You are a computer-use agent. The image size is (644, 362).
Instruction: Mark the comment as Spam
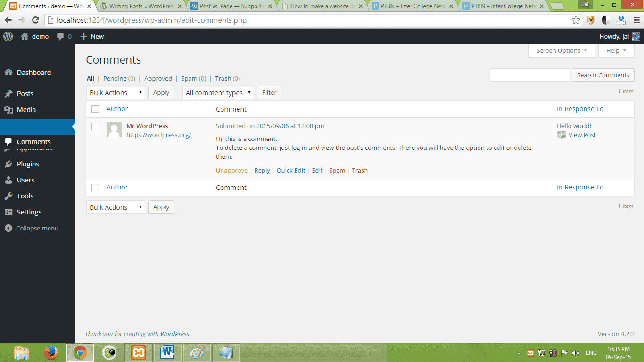coord(337,170)
